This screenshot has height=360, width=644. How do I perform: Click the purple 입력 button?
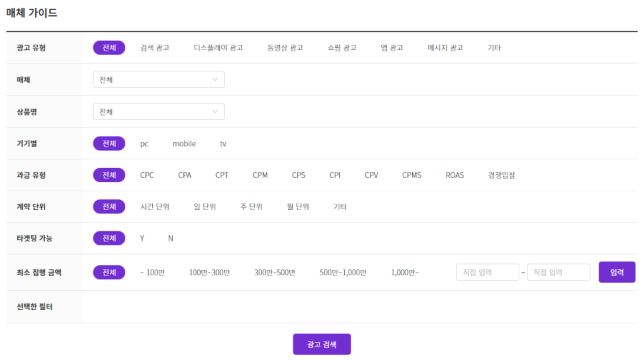point(617,272)
